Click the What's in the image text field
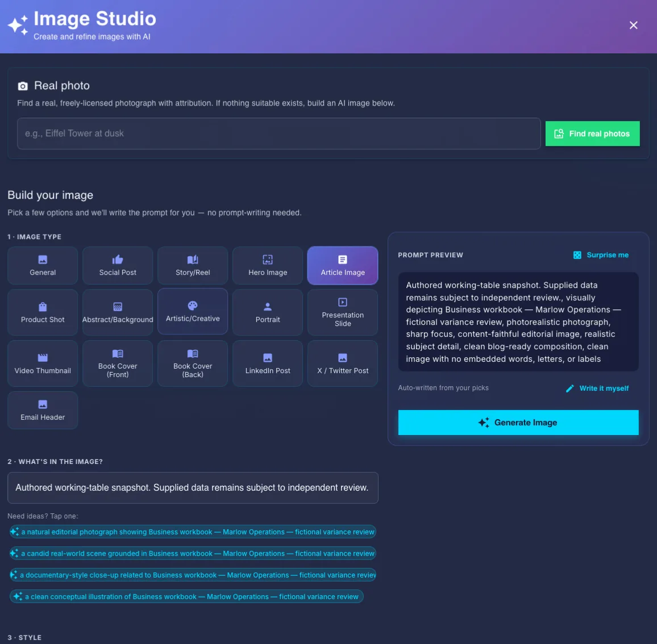This screenshot has height=644, width=657. click(x=193, y=488)
